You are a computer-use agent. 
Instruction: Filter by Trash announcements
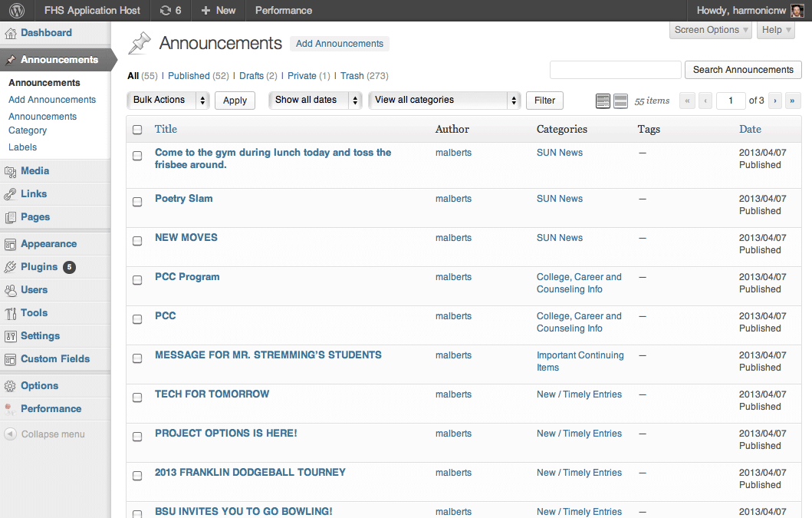point(352,76)
